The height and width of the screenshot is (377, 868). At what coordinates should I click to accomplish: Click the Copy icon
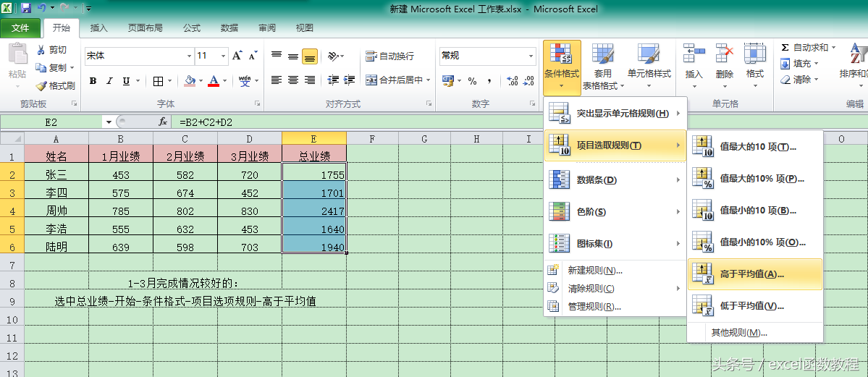[41, 67]
